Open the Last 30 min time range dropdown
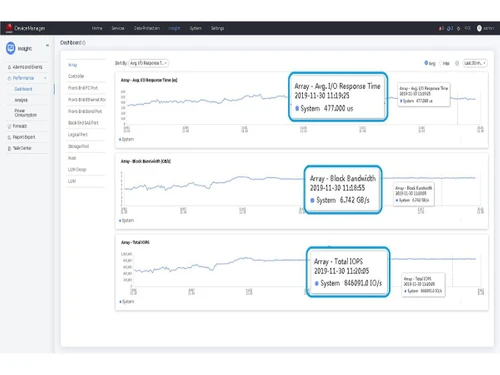500x375 pixels. click(x=475, y=63)
